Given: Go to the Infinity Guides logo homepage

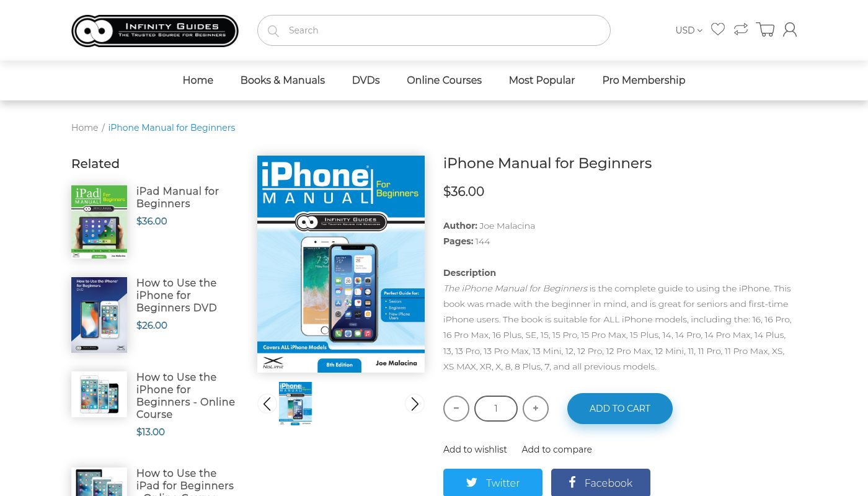Looking at the screenshot, I should 155,30.
